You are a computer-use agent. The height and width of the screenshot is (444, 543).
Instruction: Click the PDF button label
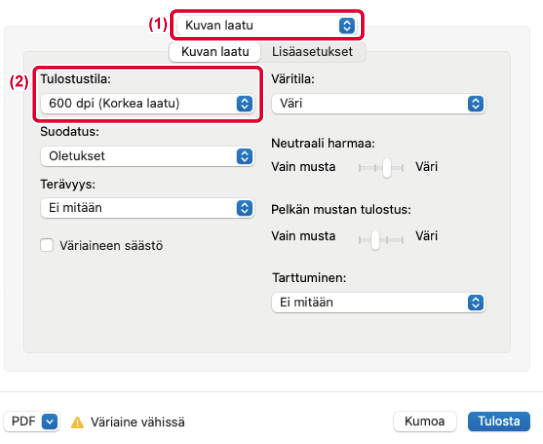tap(24, 421)
